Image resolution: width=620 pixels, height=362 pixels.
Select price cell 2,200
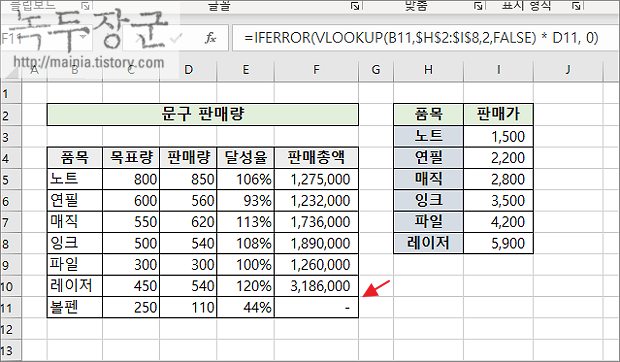pos(498,158)
